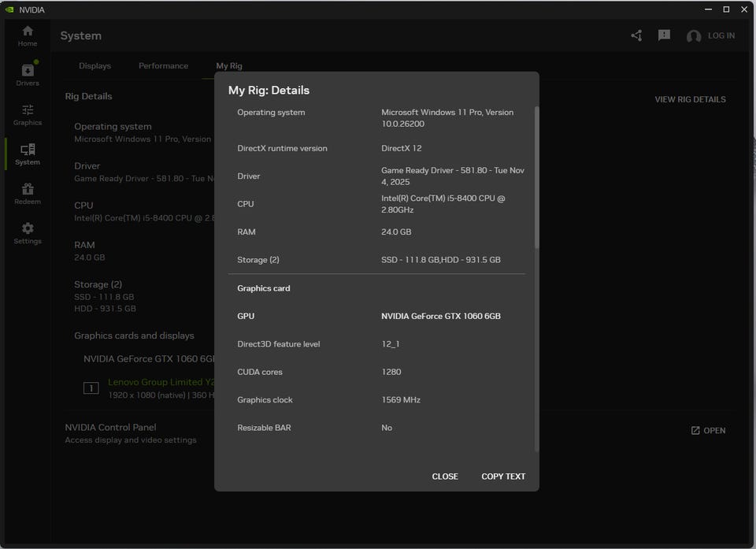Screen dimensions: 756x549
Task: Select the System sidebar icon
Action: coord(28,150)
